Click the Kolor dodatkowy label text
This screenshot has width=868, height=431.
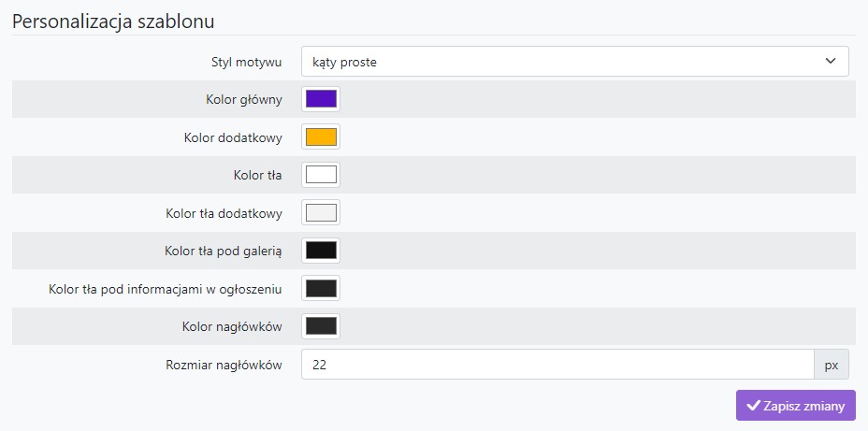233,137
